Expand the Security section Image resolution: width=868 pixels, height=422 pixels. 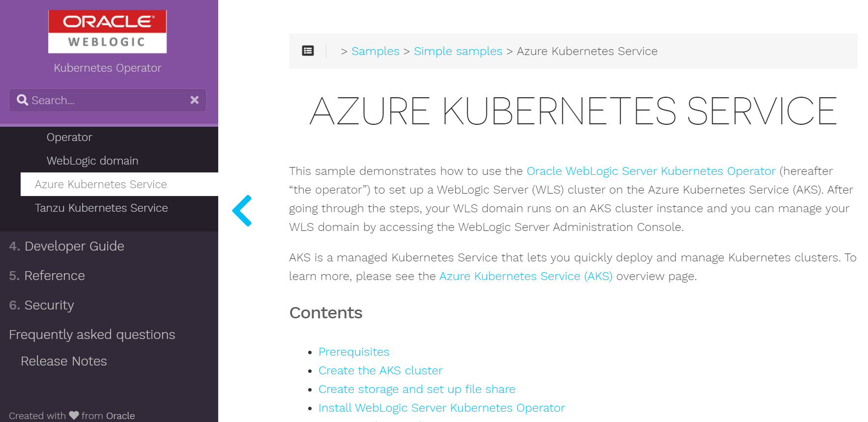pos(41,305)
